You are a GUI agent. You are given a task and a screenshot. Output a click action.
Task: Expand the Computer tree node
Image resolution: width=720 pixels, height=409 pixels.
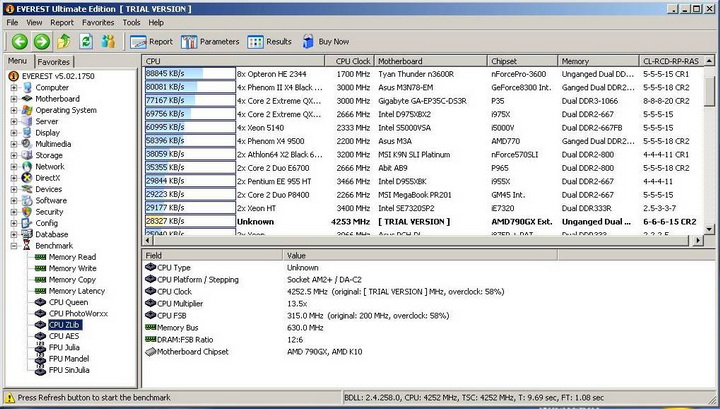(x=14, y=87)
